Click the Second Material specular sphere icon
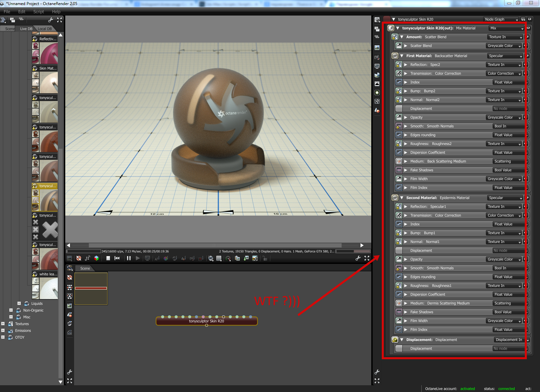This screenshot has width=540, height=392. coord(395,198)
